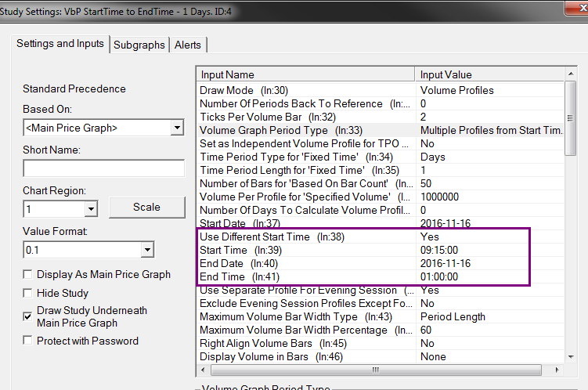Click the Input Value column header
Image resolution: width=588 pixels, height=390 pixels.
point(490,74)
